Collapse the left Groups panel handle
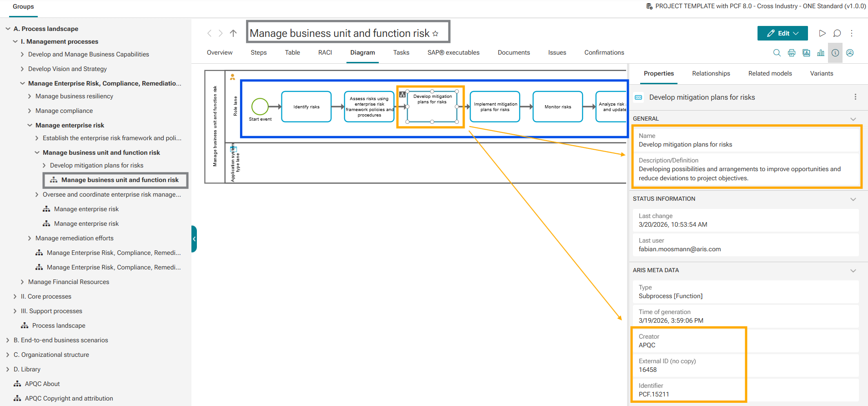The width and height of the screenshot is (868, 406). pyautogui.click(x=194, y=239)
